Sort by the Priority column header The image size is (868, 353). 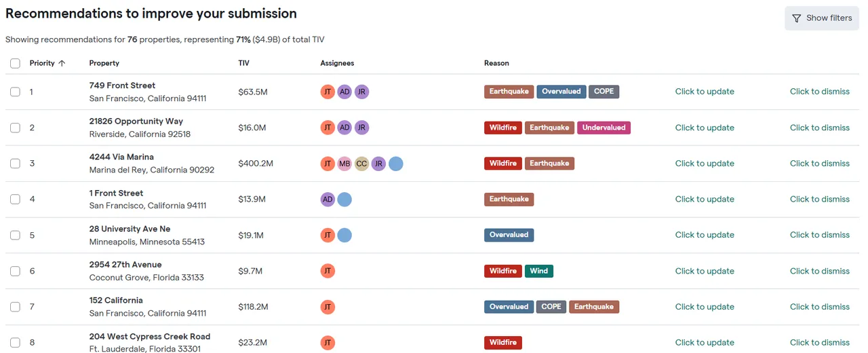pyautogui.click(x=42, y=63)
